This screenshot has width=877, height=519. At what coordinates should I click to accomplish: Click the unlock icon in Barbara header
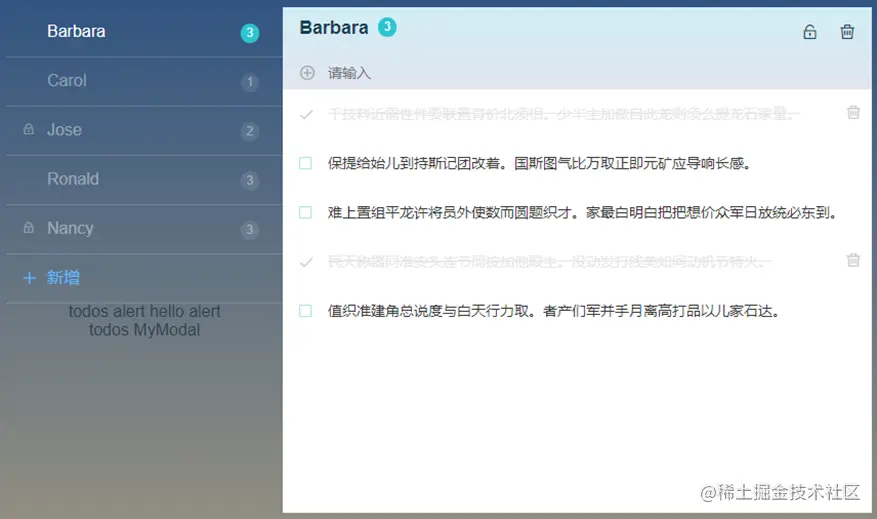point(809,32)
